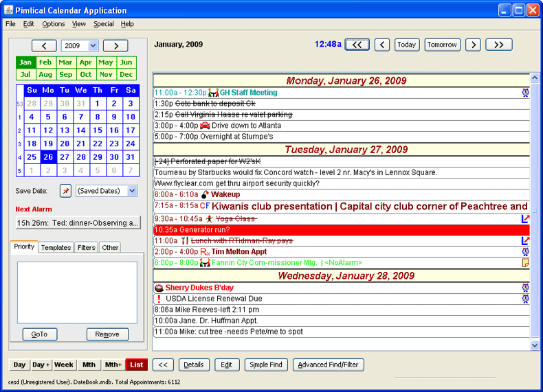Select the Priority tab
543x392 pixels.
pos(24,246)
